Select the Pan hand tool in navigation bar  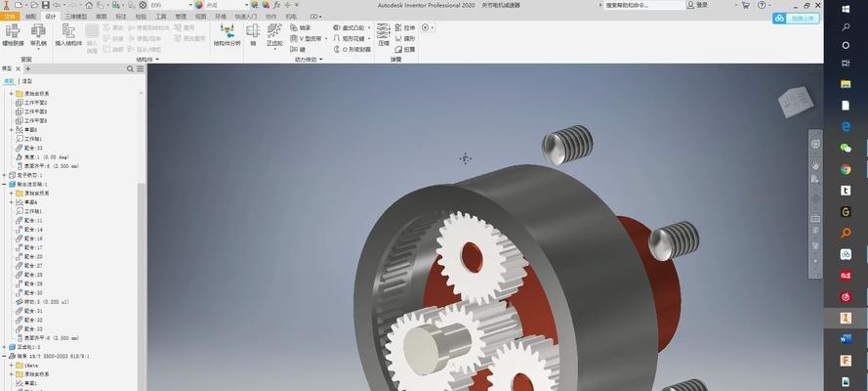click(x=815, y=164)
